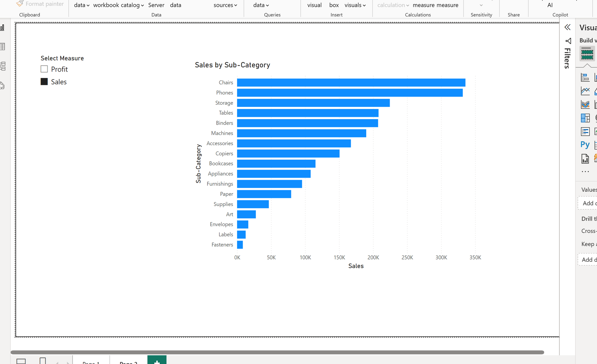Expand the Filters pane with the chevrons

pos(567,27)
